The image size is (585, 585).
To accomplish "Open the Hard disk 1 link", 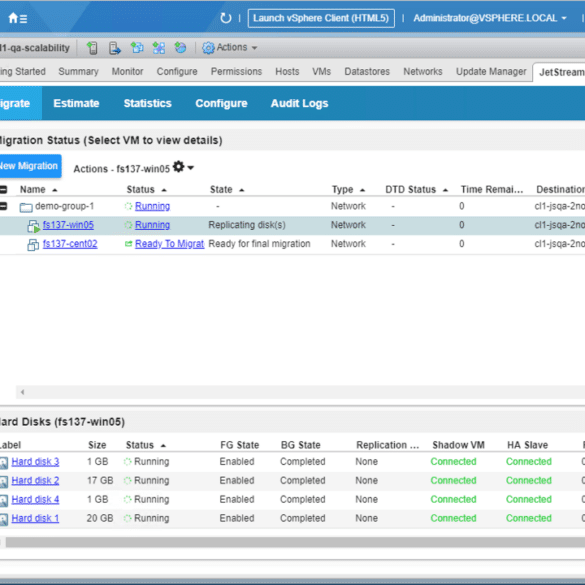I will pyautogui.click(x=35, y=518).
